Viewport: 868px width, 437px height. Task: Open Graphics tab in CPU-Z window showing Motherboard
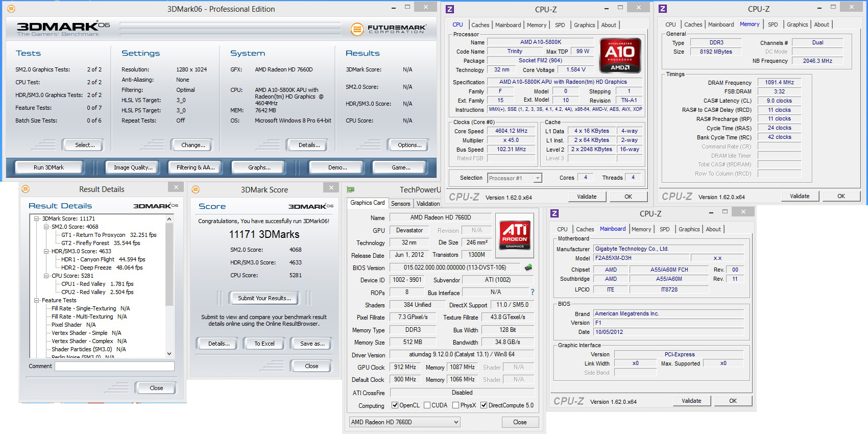coord(689,229)
